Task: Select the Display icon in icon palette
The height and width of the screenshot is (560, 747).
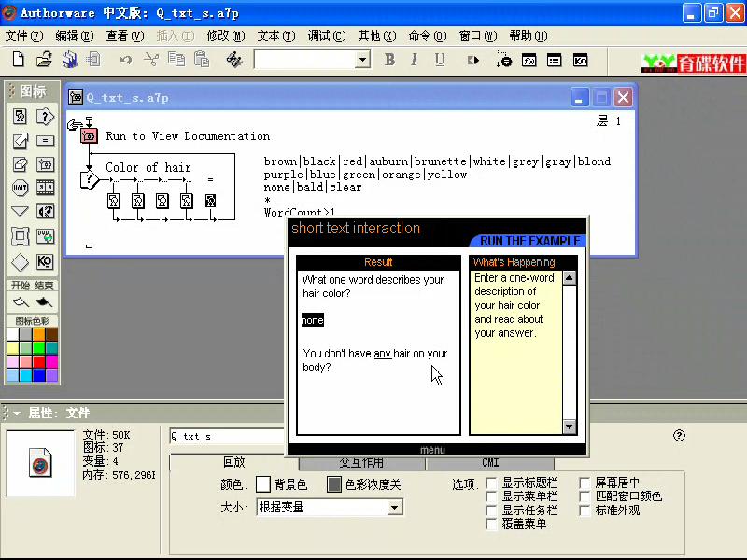Action: point(20,116)
